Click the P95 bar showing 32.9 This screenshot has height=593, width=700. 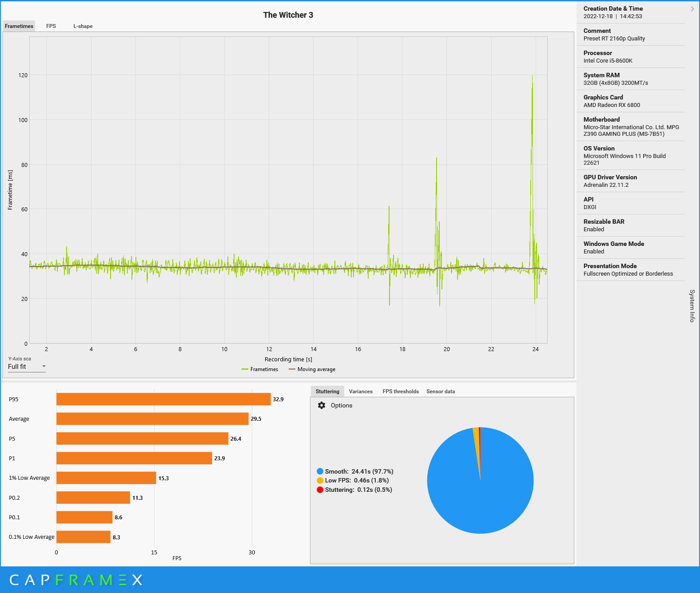click(163, 399)
